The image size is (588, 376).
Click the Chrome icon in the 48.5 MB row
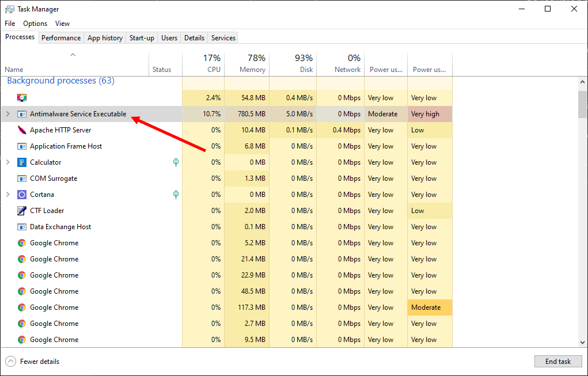coord(22,291)
